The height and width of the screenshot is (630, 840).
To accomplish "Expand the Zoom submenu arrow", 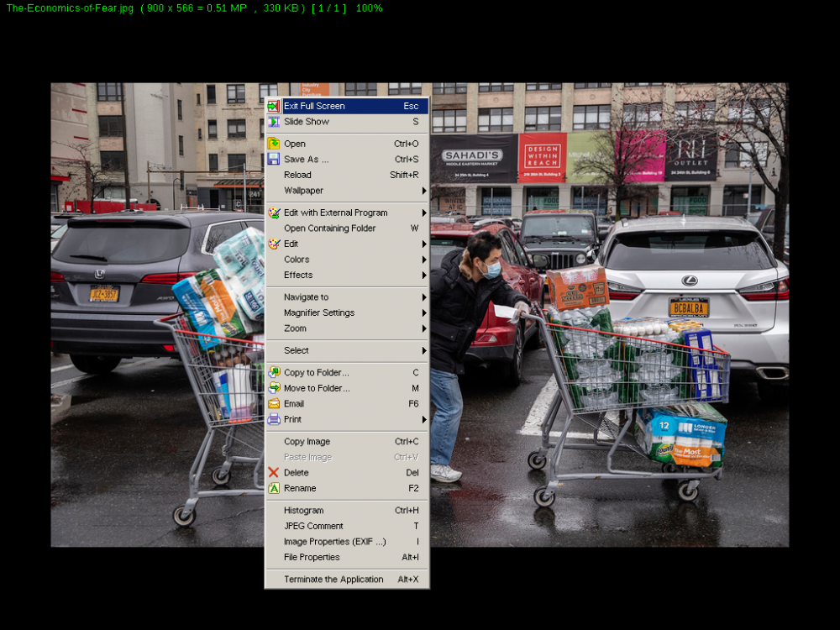I will tap(423, 328).
